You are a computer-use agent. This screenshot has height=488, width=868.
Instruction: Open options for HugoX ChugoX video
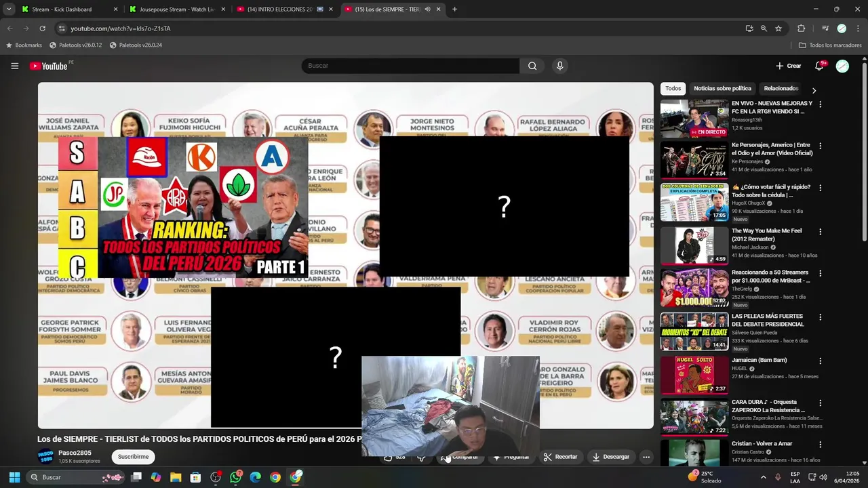tap(821, 188)
